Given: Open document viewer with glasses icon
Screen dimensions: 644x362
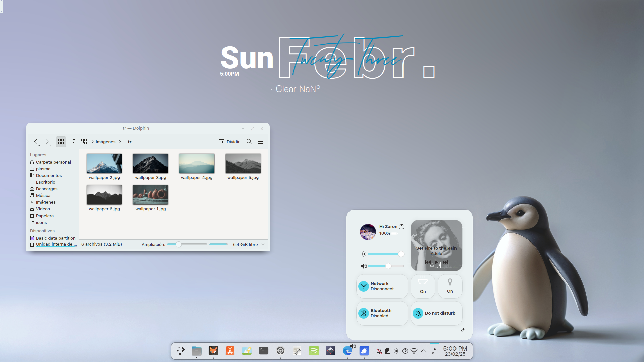Looking at the screenshot, I should click(297, 351).
